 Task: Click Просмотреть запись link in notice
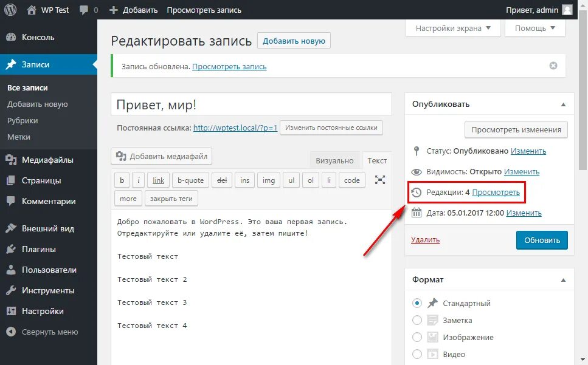(229, 67)
